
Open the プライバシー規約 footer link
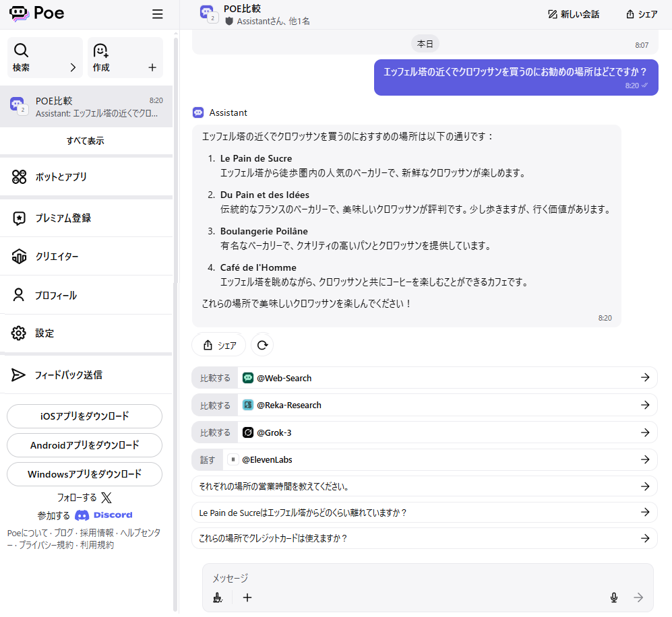(x=47, y=545)
